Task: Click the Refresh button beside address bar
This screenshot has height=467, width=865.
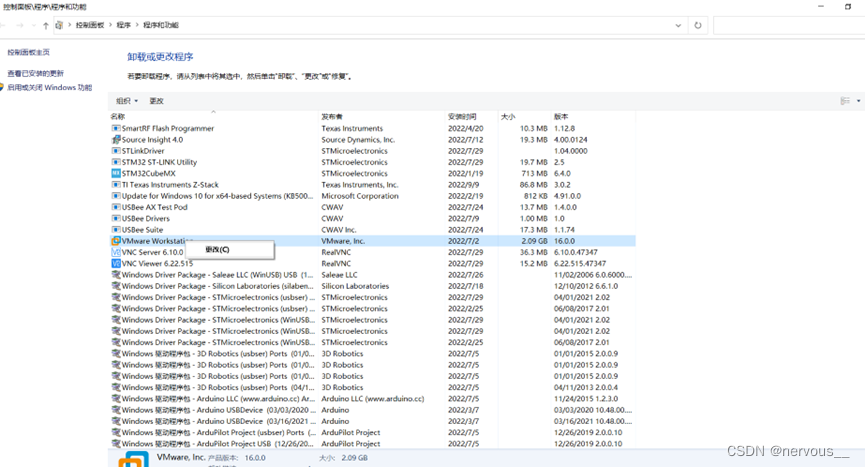Action: (698, 25)
